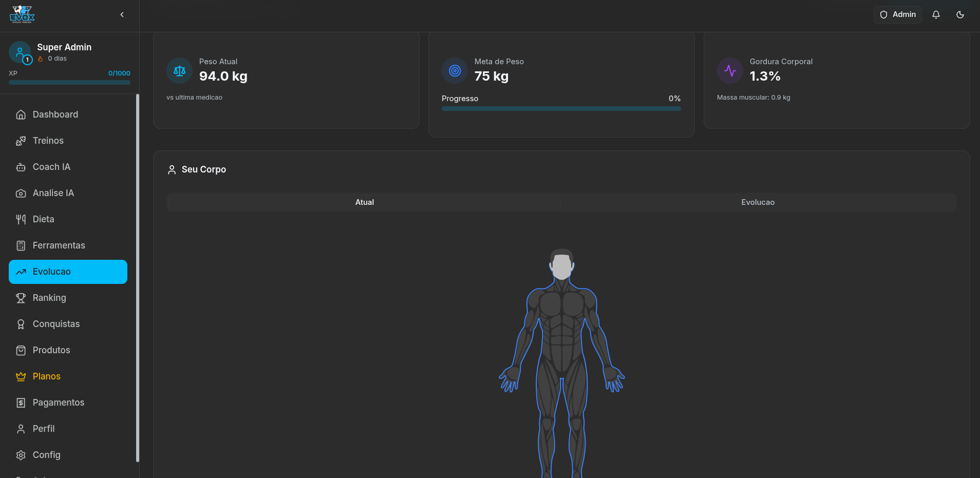Viewport: 980px width, 478px height.
Task: Open the Dieta menu item
Action: click(x=68, y=219)
